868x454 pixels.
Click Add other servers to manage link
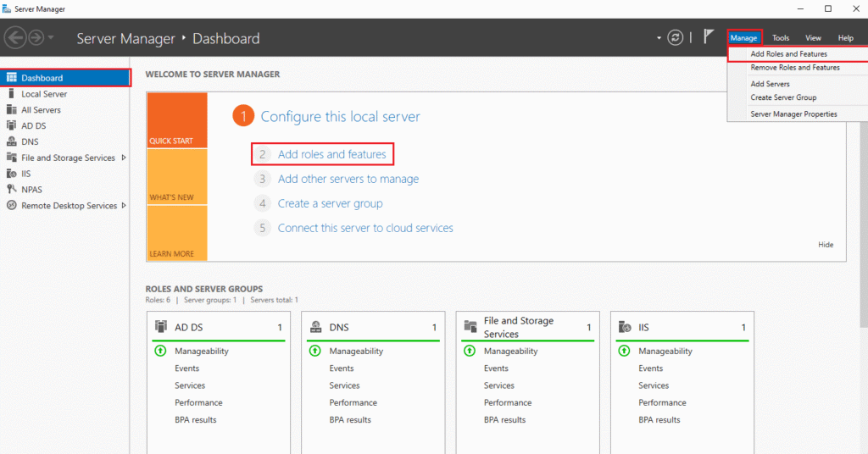[x=348, y=180]
